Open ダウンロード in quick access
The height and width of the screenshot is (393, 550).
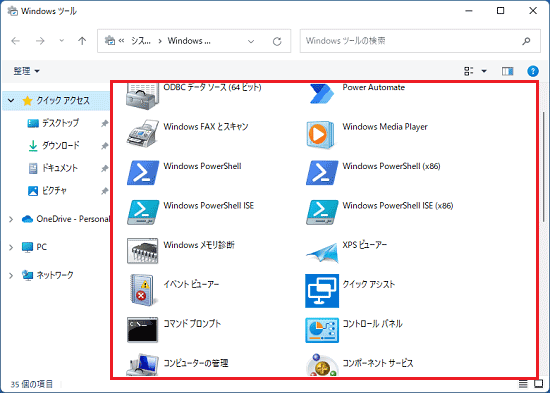(61, 146)
